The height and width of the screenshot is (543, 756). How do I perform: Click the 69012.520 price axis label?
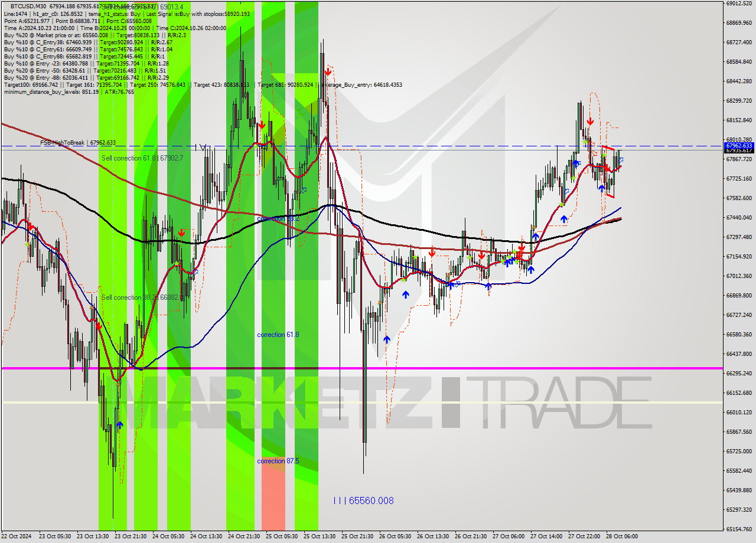click(x=739, y=3)
